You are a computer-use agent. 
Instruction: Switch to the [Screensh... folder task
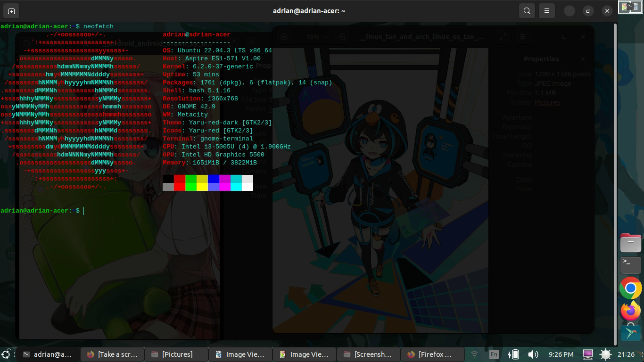click(368, 354)
